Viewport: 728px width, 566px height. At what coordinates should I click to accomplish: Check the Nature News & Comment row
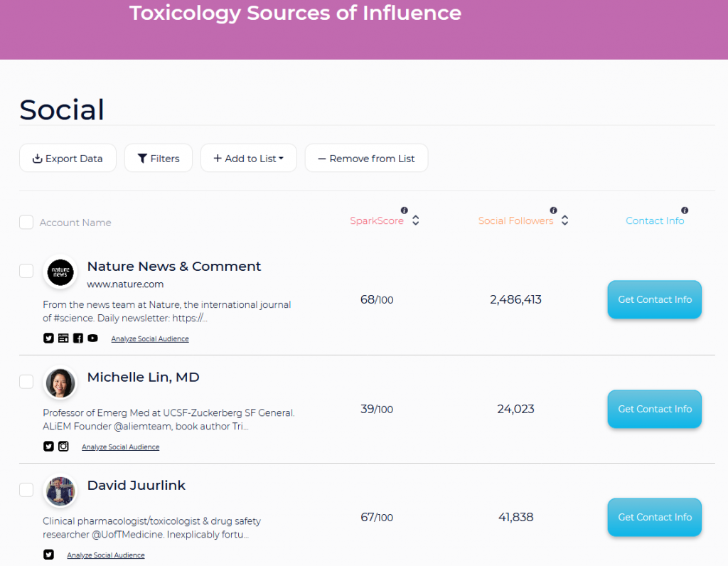tap(26, 271)
